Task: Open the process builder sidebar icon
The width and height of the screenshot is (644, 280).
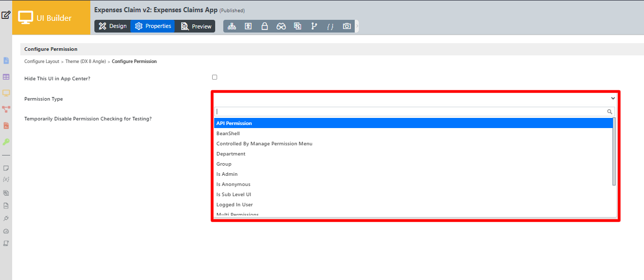Action: 6,109
